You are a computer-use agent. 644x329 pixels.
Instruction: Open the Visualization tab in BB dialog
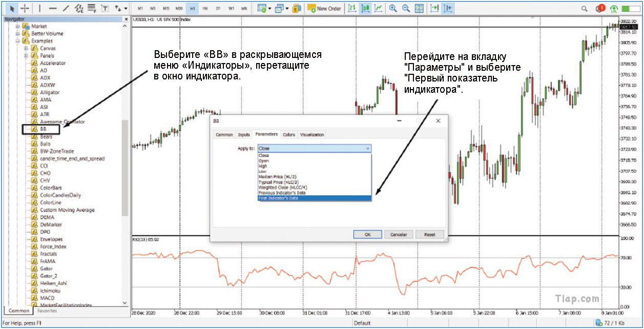(x=312, y=135)
